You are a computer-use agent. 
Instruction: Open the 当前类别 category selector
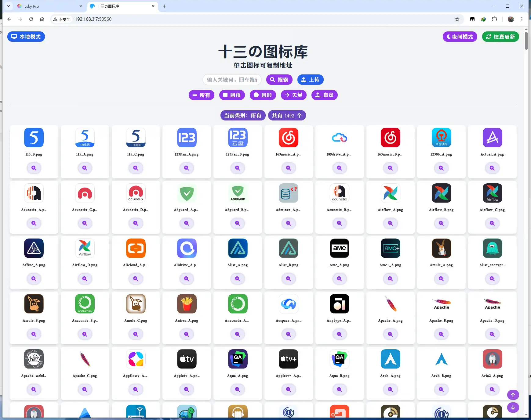coord(243,115)
